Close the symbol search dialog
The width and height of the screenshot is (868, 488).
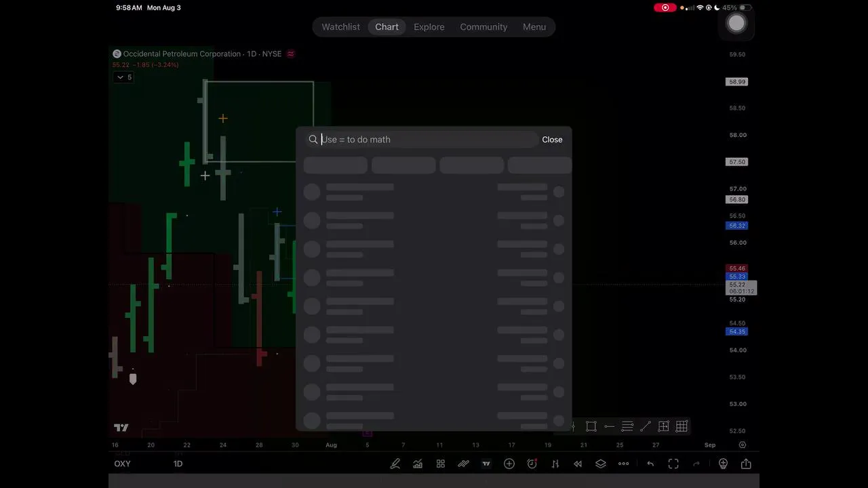[552, 140]
